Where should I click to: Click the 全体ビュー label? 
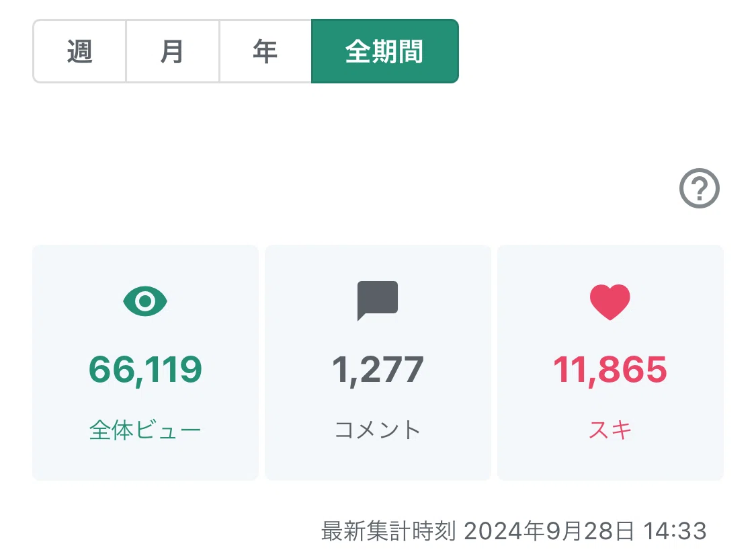coord(145,430)
